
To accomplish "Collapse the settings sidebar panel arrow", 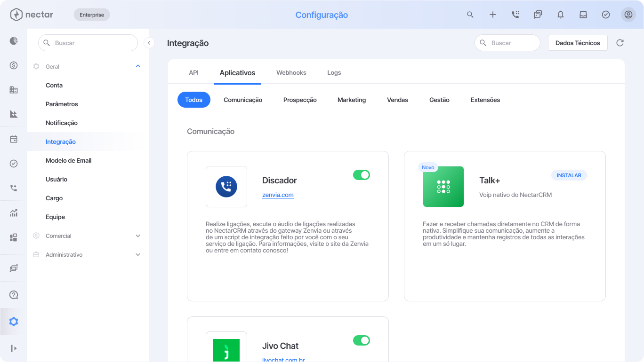I will (149, 43).
